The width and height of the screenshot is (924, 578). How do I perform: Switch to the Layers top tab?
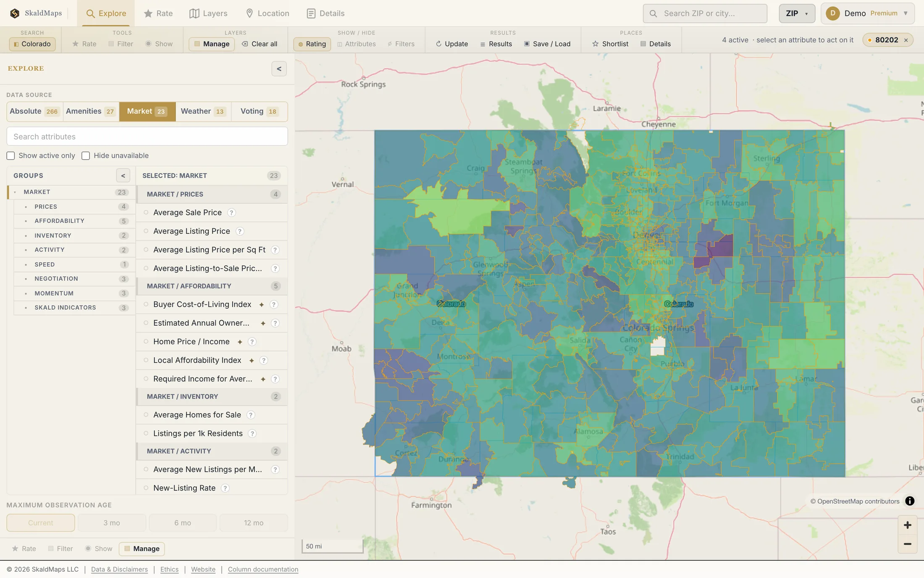[x=208, y=13]
